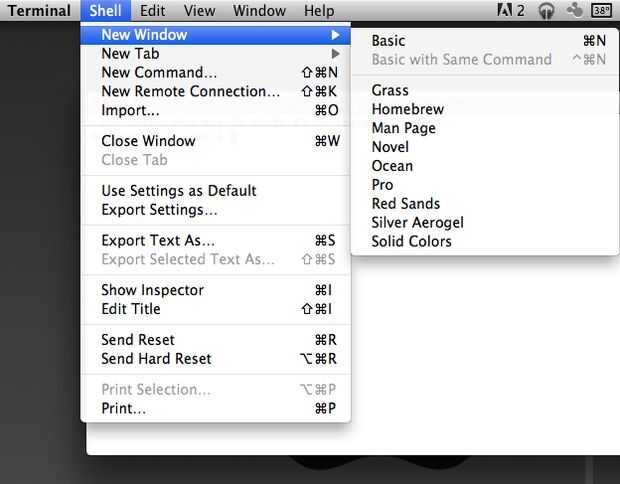Screen dimensions: 620x484
Task: Click Export Settings… menu item
Action: (159, 210)
